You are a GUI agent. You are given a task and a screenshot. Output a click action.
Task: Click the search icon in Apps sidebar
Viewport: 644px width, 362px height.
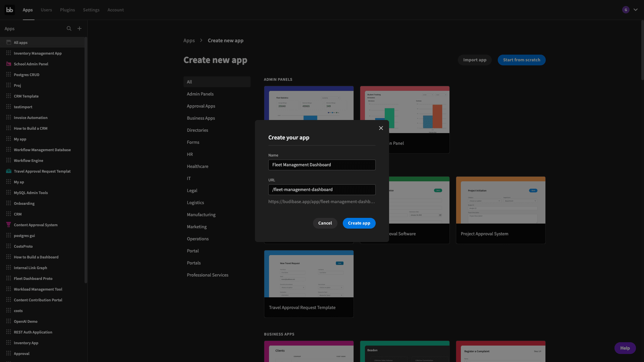click(68, 29)
